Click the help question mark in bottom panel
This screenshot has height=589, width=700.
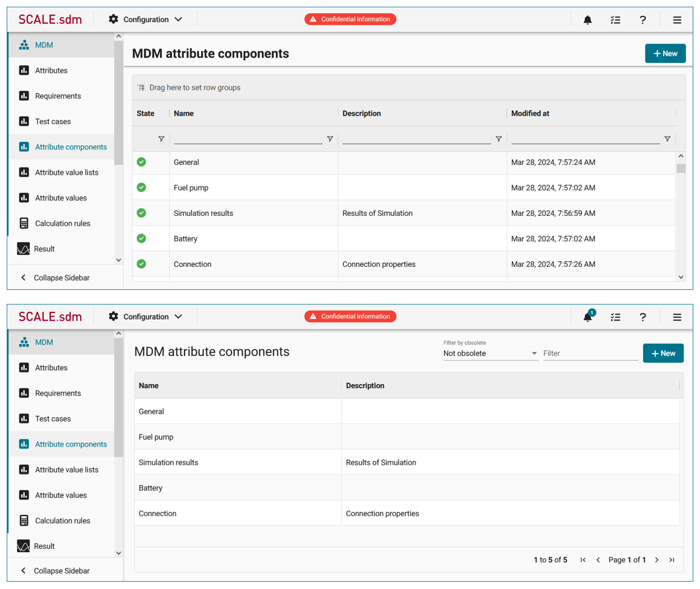tap(642, 317)
